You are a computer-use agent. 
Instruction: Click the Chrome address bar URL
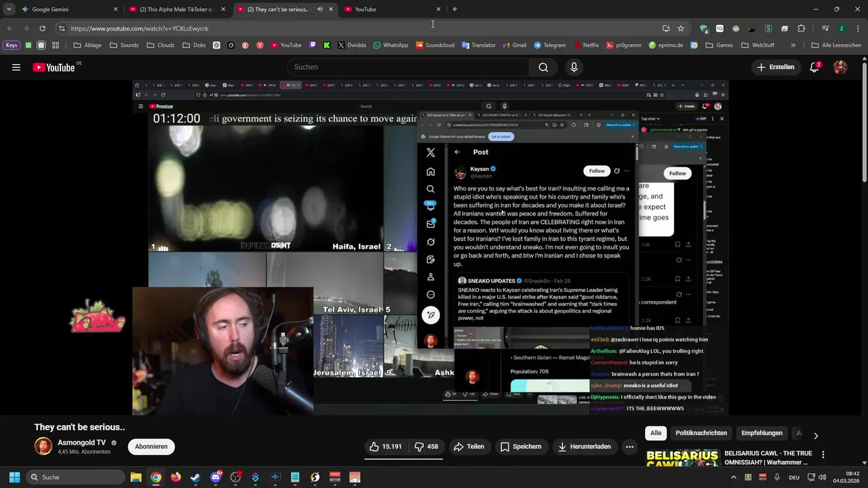coord(139,28)
